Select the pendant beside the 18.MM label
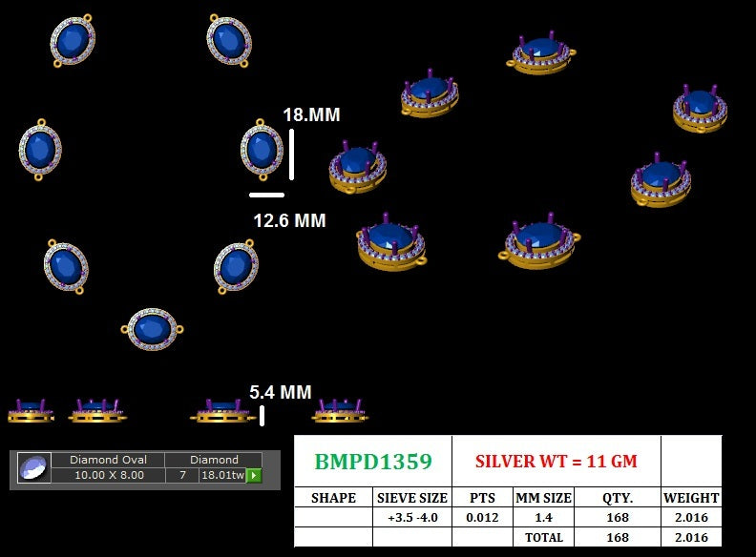This screenshot has width=756, height=557. pos(262,149)
